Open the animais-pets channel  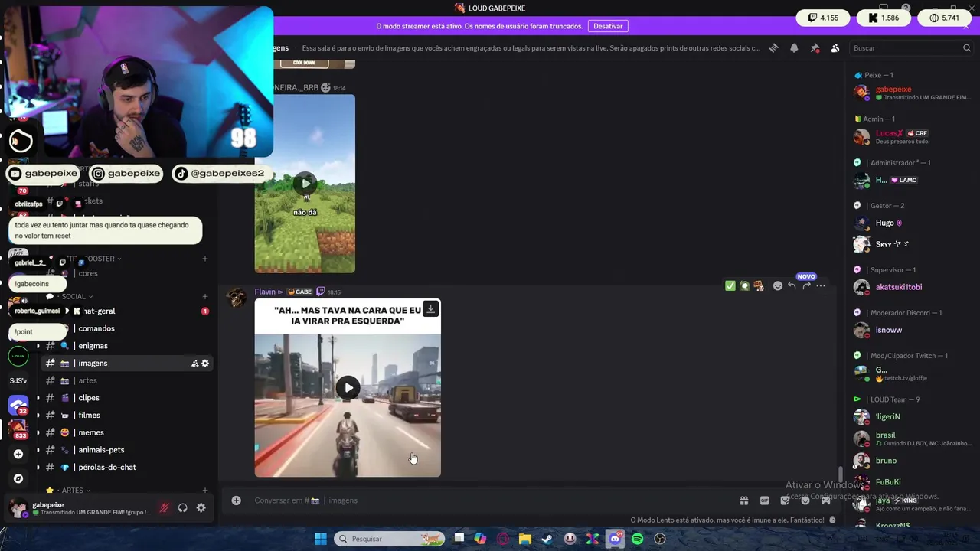[126, 450]
